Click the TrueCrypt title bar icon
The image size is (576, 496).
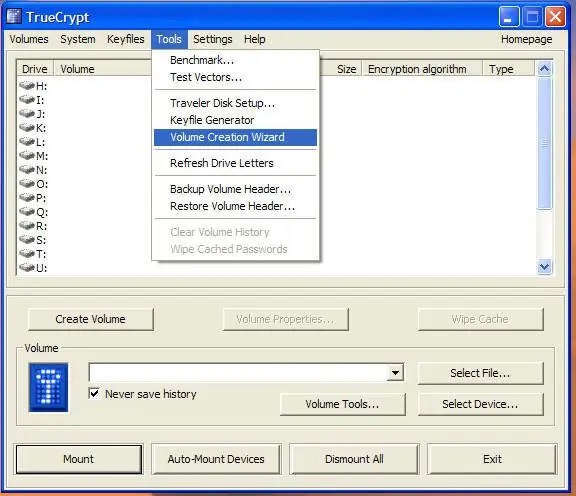tap(14, 17)
